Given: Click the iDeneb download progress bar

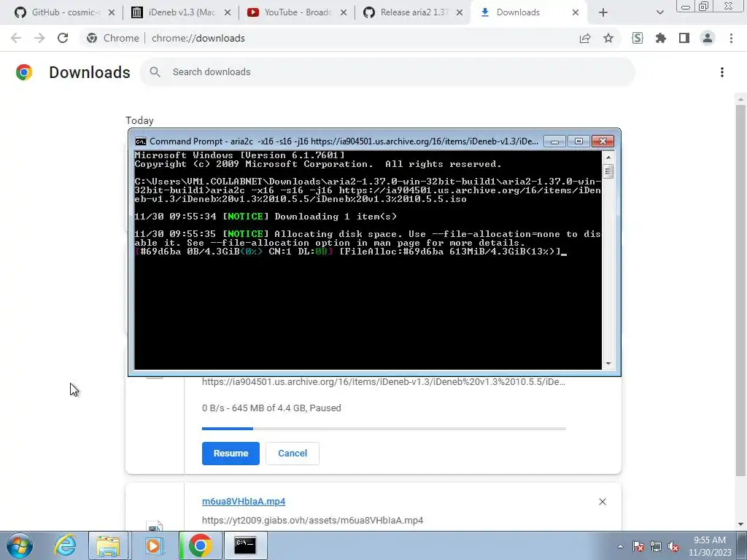Looking at the screenshot, I should [384, 429].
